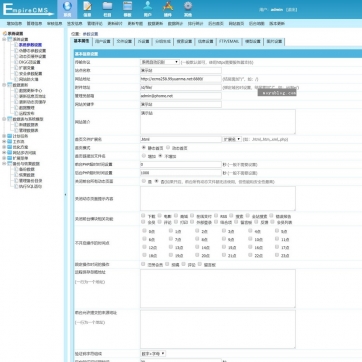Open 管理数据表 in the tree

point(28,130)
